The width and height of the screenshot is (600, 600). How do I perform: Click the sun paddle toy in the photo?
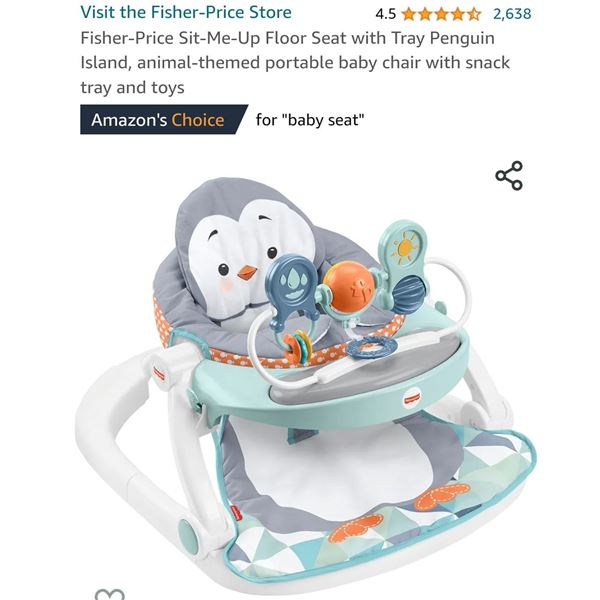(x=402, y=247)
